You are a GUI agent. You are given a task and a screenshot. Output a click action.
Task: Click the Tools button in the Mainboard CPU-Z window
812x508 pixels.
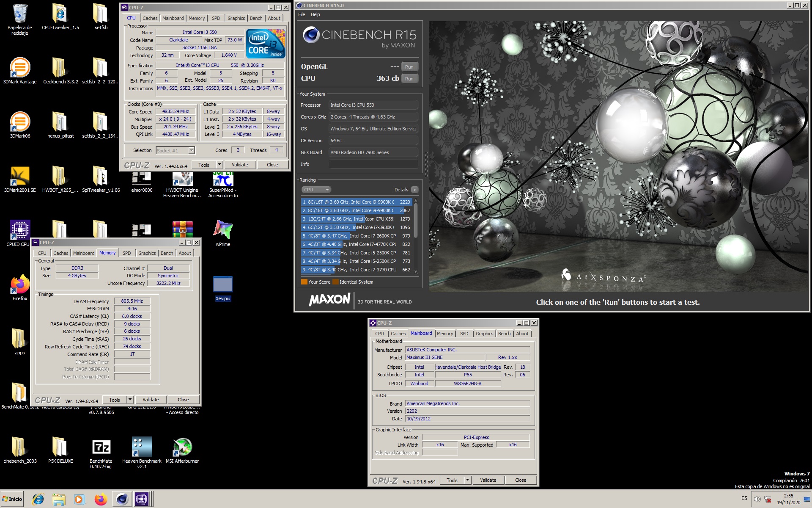click(452, 480)
